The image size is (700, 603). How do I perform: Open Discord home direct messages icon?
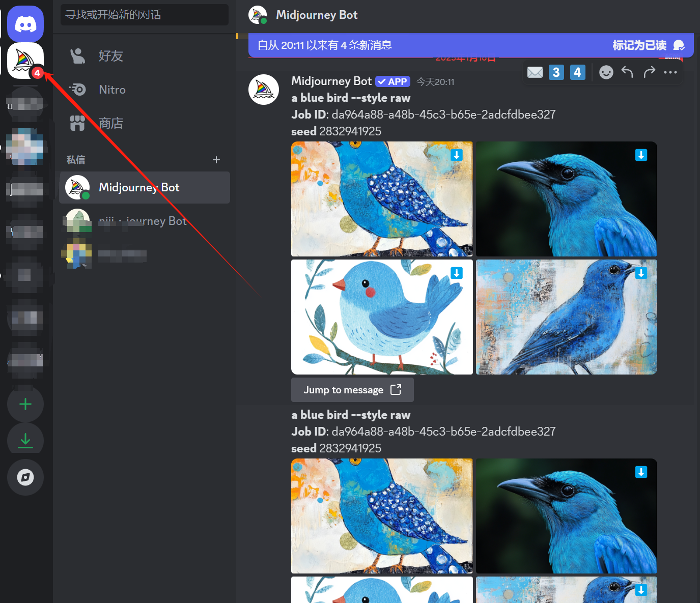25,24
